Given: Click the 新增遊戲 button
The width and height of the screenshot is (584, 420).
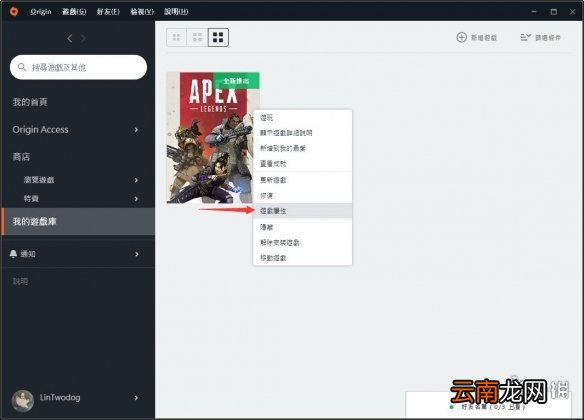Looking at the screenshot, I should 477,37.
